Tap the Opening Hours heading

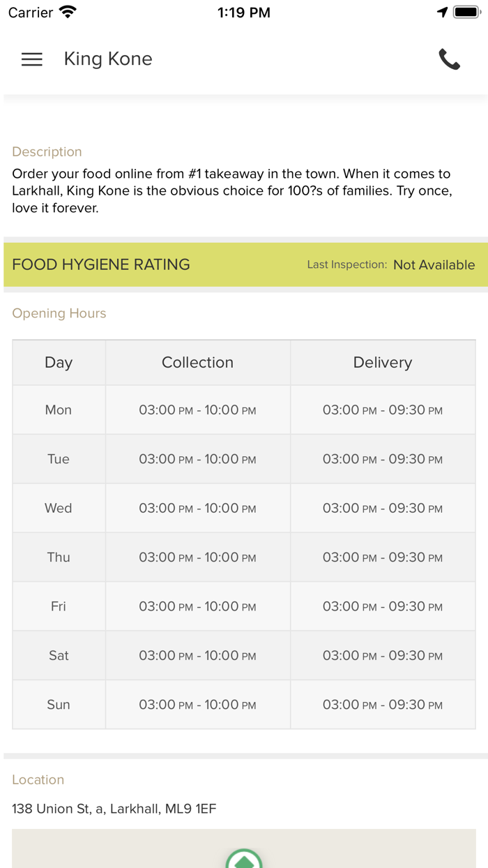point(59,313)
